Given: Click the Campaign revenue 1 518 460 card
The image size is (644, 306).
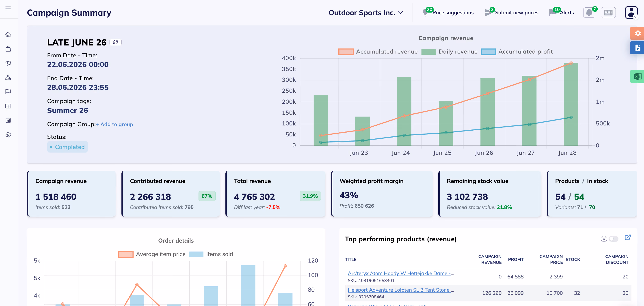Looking at the screenshot, I should pyautogui.click(x=71, y=194).
